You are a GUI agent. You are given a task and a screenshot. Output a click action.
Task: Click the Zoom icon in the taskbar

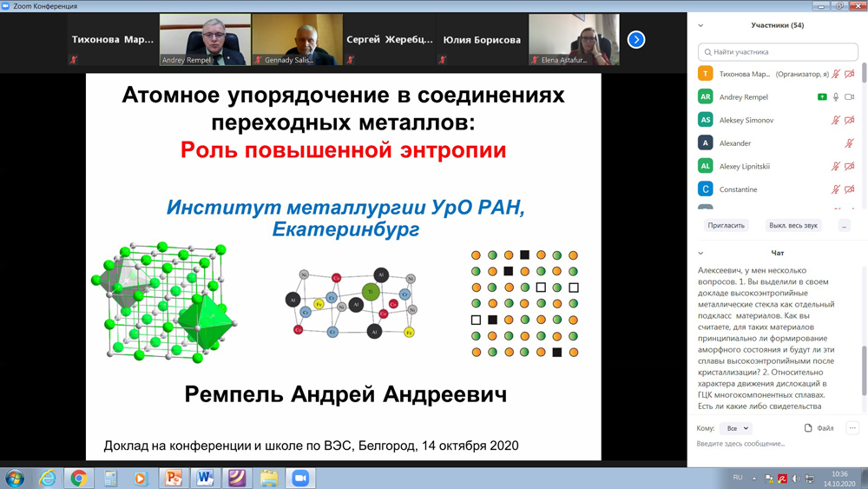coord(300,478)
